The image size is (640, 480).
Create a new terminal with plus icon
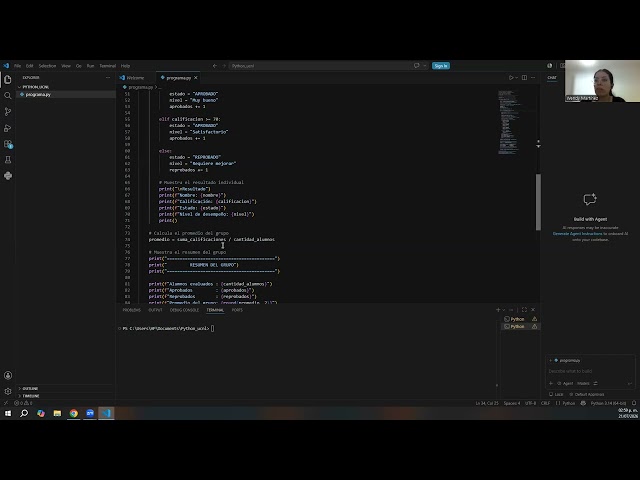click(x=498, y=310)
